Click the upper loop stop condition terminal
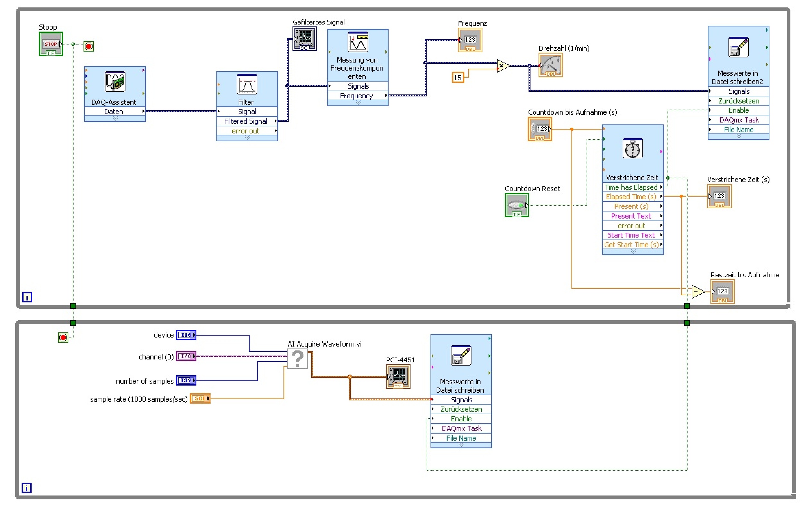 click(89, 46)
